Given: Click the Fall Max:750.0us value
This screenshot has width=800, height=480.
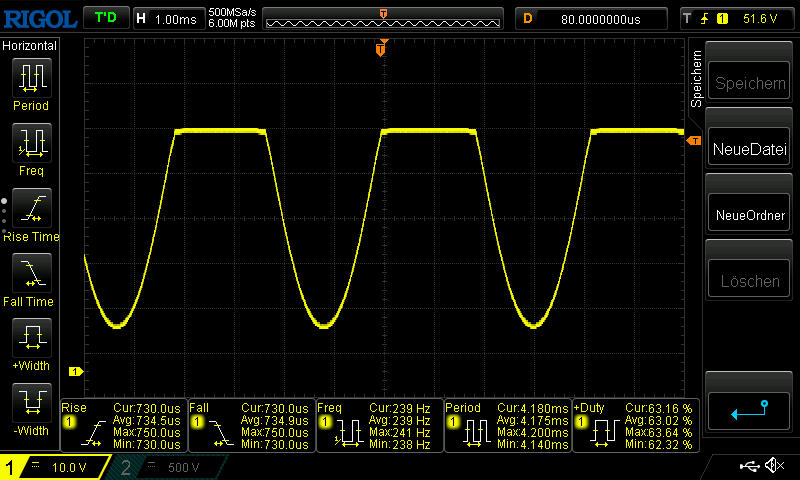Looking at the screenshot, I should 275,433.
